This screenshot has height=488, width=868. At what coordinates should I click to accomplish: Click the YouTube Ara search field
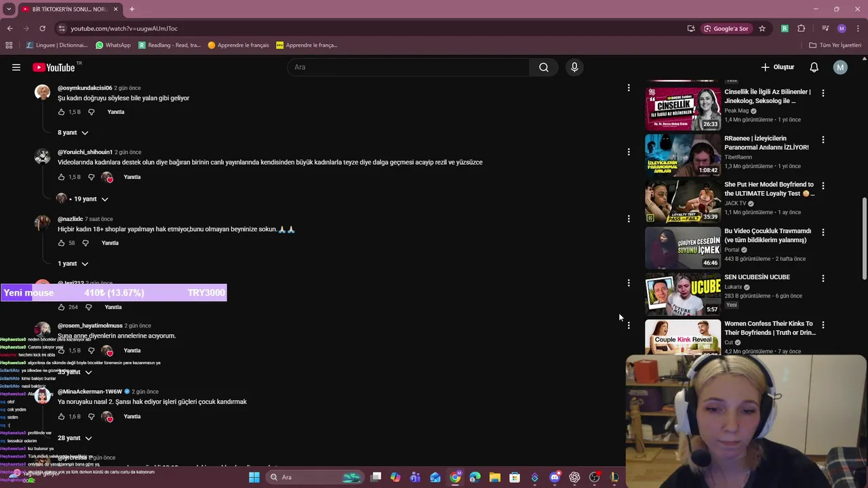[x=408, y=67]
